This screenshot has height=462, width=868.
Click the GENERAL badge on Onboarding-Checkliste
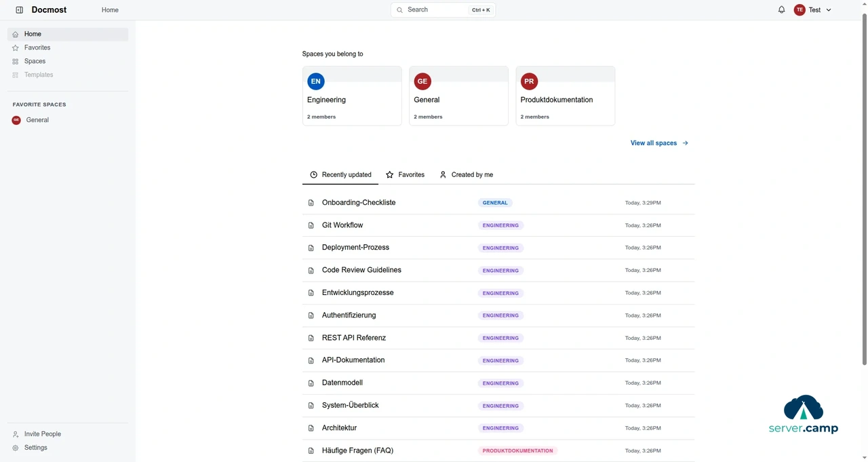tap(495, 203)
